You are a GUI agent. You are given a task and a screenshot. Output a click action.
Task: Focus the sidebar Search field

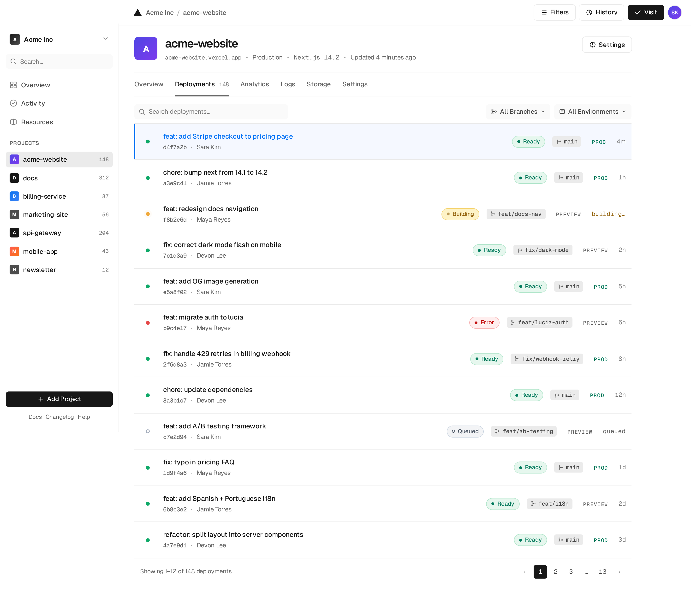click(x=59, y=62)
